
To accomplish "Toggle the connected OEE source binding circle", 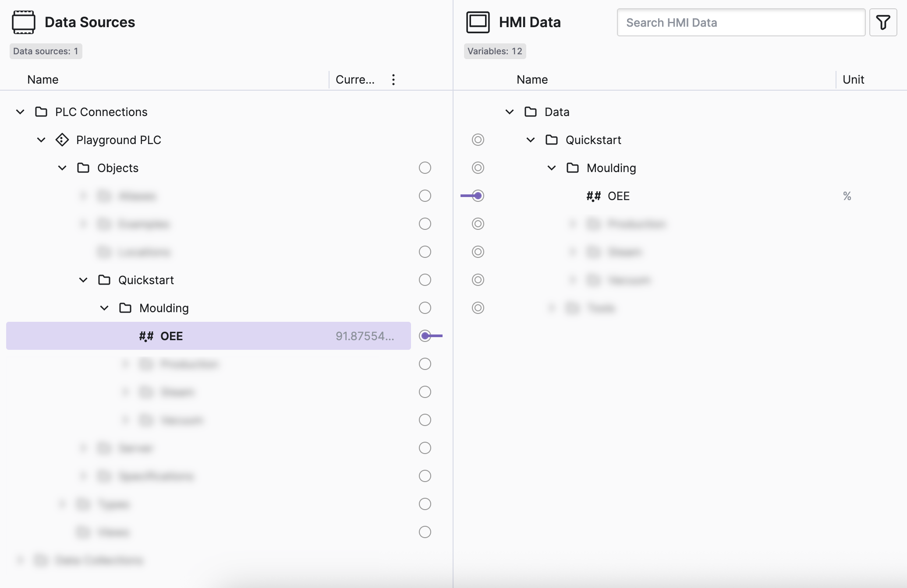I will [x=425, y=336].
